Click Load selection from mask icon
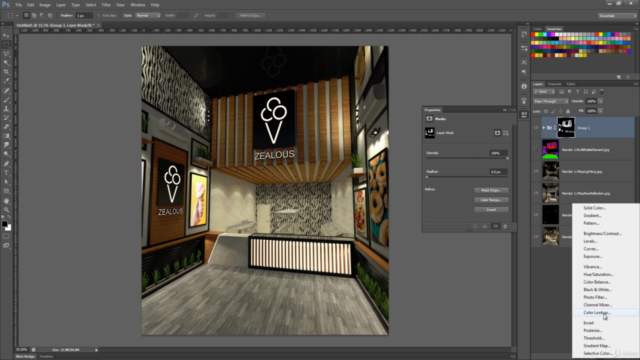This screenshot has width=640, height=360. coord(475,226)
